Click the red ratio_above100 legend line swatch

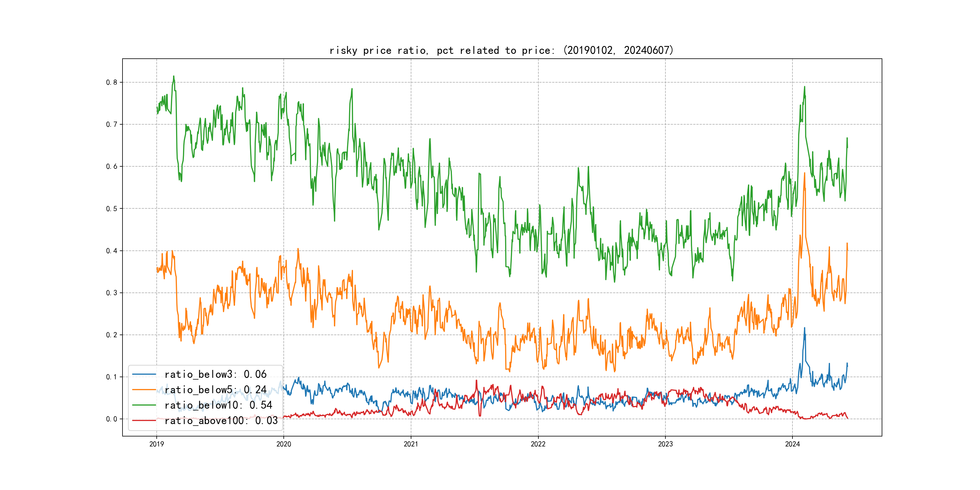(144, 420)
